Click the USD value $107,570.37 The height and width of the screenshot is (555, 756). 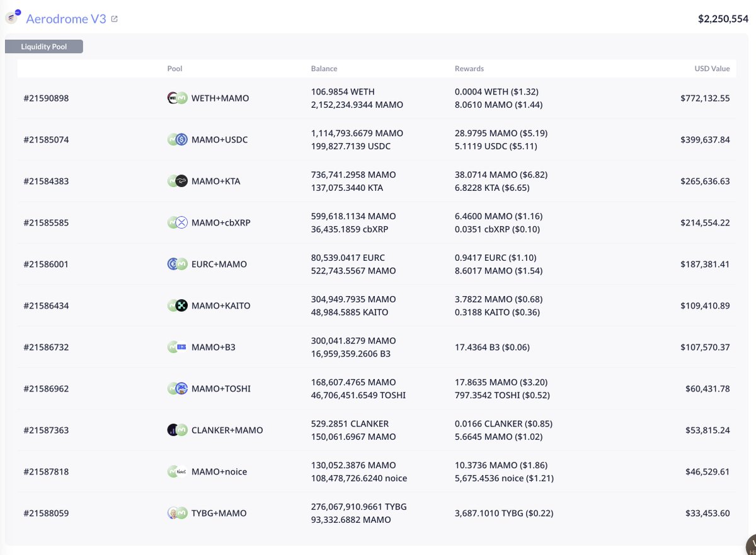pyautogui.click(x=705, y=347)
